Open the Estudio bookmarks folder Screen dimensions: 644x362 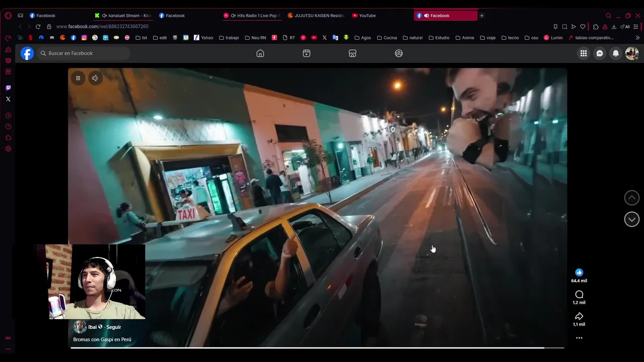439,38
